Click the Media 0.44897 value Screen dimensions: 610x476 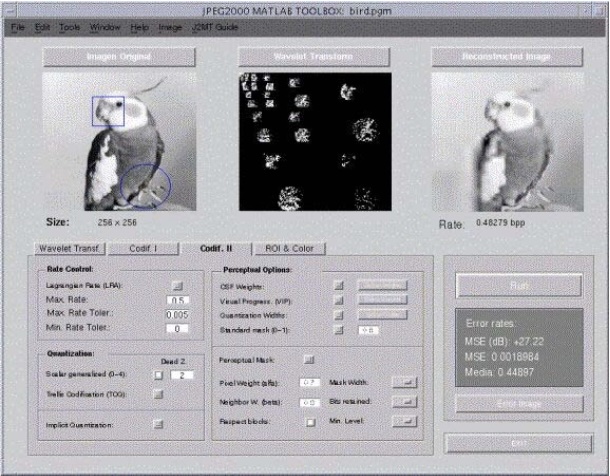[499, 372]
